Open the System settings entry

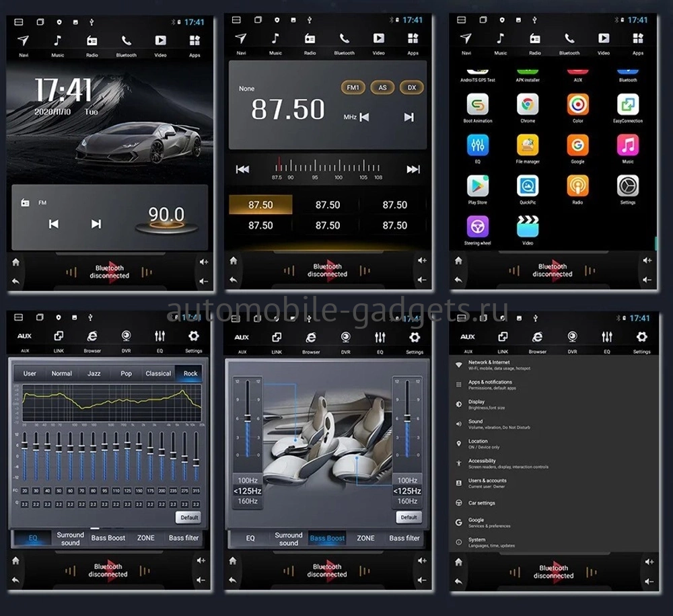pos(476,542)
